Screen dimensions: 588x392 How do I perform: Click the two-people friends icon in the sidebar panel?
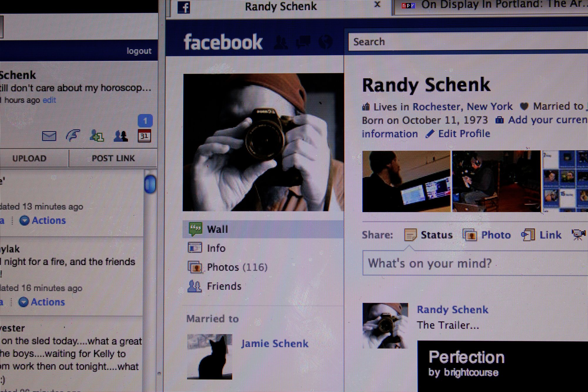[121, 136]
